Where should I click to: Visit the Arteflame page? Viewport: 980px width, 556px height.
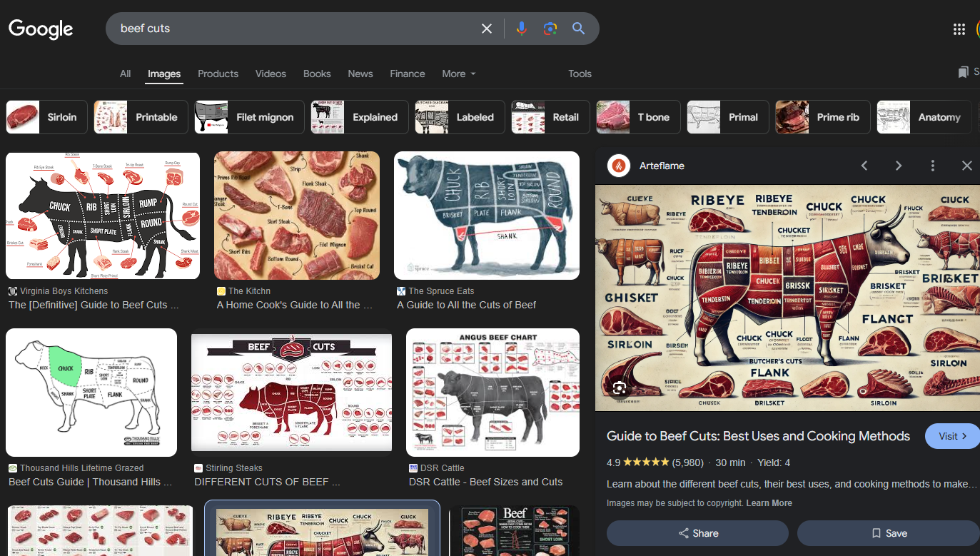click(952, 436)
